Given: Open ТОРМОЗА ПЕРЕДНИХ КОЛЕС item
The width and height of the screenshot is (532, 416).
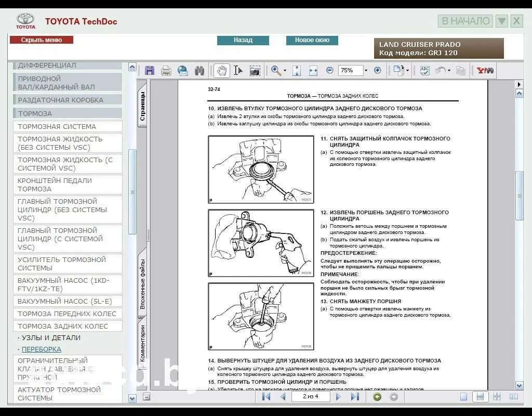Looking at the screenshot, I should (68, 314).
